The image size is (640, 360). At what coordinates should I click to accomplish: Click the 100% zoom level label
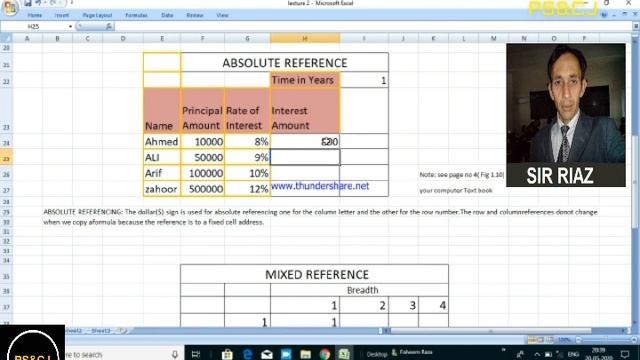point(564,340)
